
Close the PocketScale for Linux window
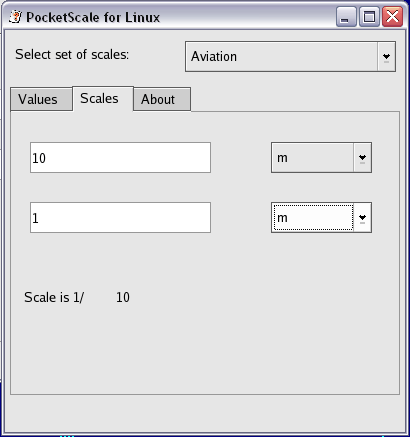pyautogui.click(x=392, y=16)
